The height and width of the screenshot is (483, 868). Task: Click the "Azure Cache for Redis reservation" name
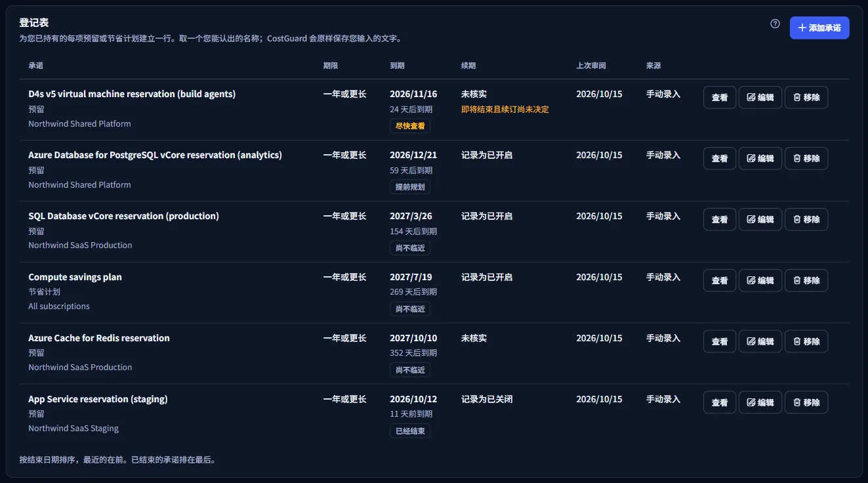pos(99,338)
